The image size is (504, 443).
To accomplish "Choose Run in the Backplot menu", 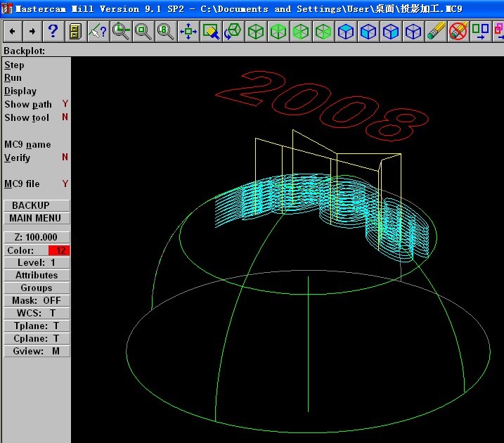I will (x=13, y=78).
